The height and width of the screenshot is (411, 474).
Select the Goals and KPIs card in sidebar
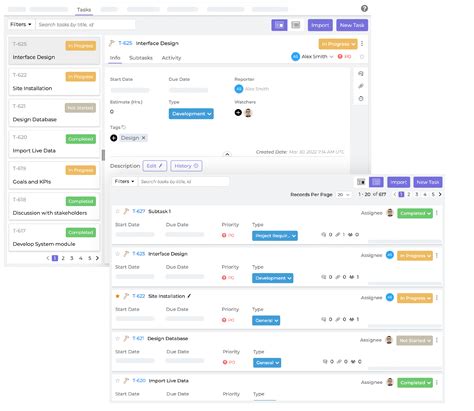54,175
